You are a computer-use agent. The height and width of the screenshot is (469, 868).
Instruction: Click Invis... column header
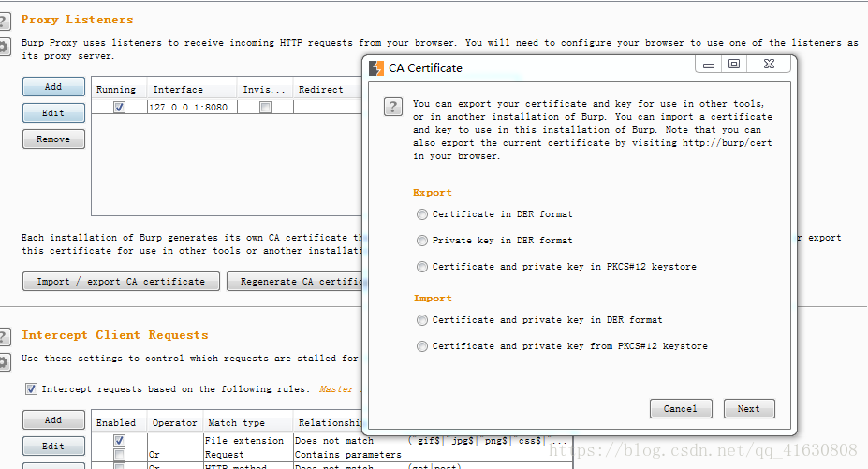(x=265, y=89)
